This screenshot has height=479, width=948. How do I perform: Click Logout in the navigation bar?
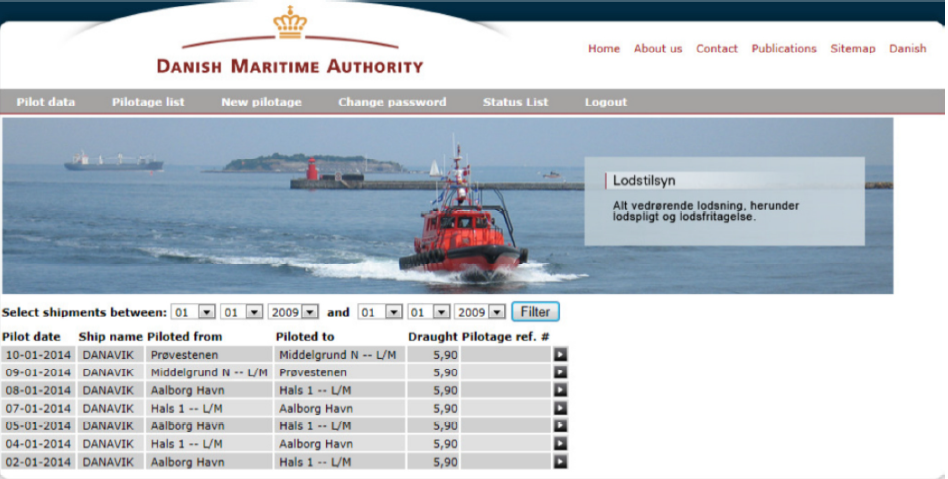(606, 102)
